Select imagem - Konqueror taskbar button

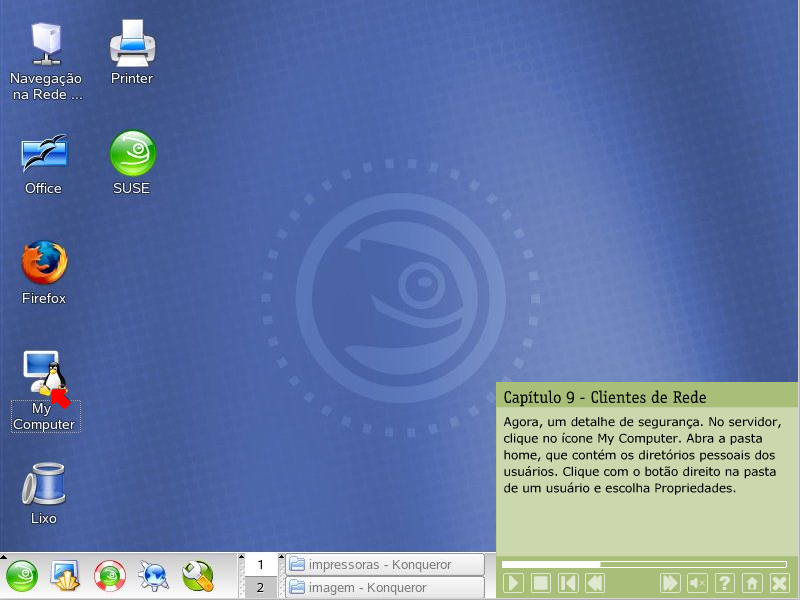[384, 588]
